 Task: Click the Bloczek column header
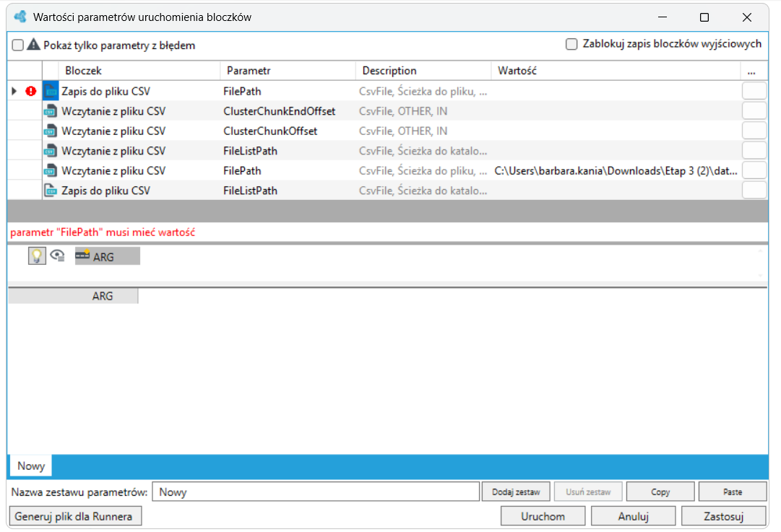pyautogui.click(x=139, y=71)
